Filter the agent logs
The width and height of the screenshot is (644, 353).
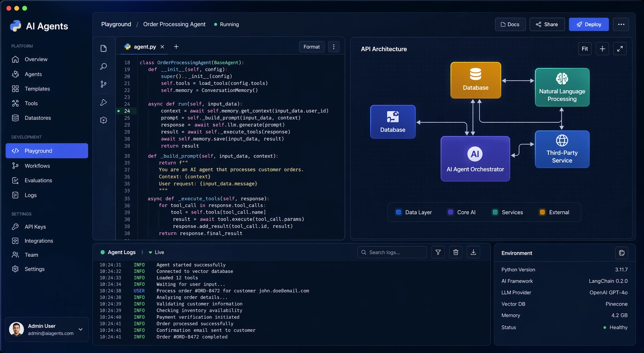click(x=438, y=252)
